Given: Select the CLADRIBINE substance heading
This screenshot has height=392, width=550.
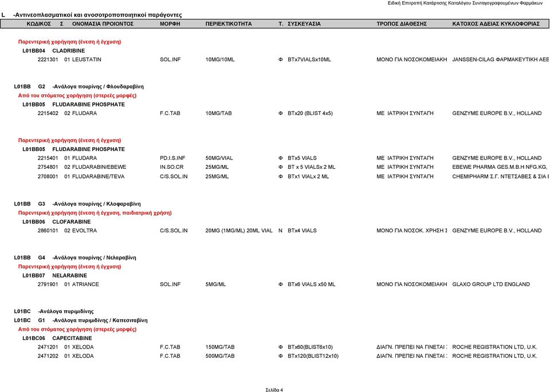Looking at the screenshot, I should [68, 51].
